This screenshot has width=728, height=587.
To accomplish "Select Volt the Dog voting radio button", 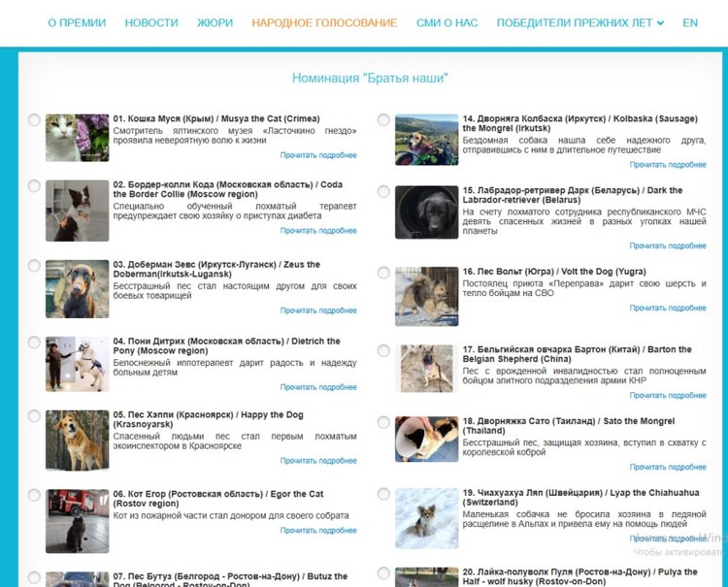I will [383, 274].
